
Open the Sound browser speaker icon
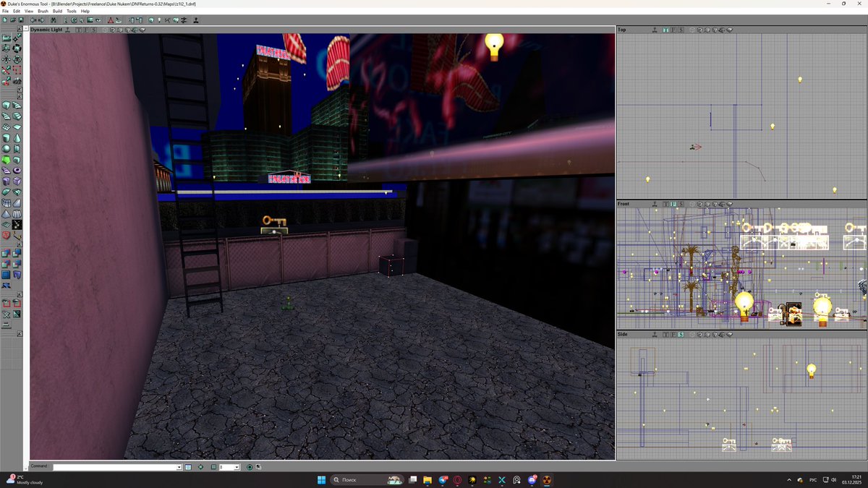click(82, 20)
